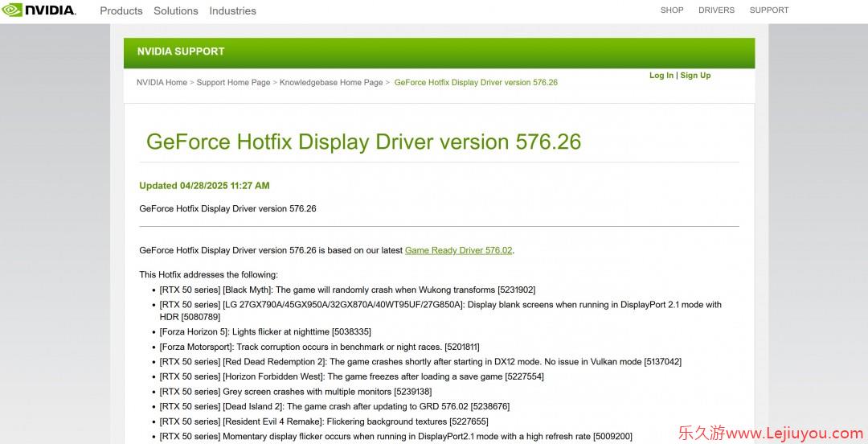Click the Dead Island 2 crash item
The width and height of the screenshot is (868, 444).
[335, 407]
